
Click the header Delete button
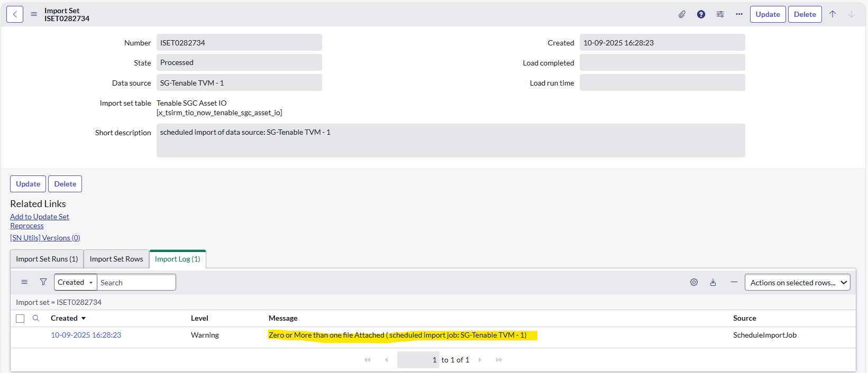pos(805,14)
